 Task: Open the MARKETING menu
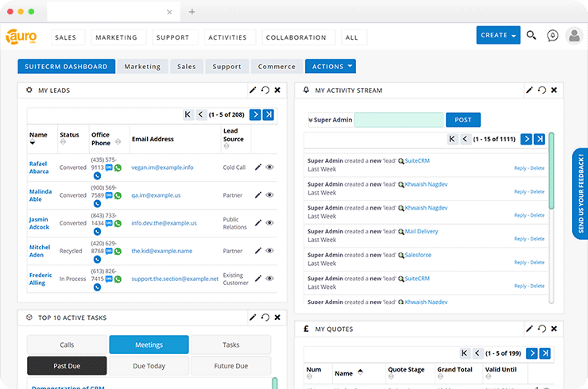116,37
